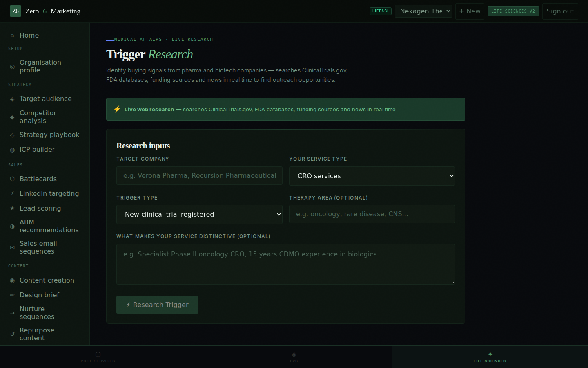Click the Home sidebar icon
588x368 pixels.
click(x=12, y=36)
